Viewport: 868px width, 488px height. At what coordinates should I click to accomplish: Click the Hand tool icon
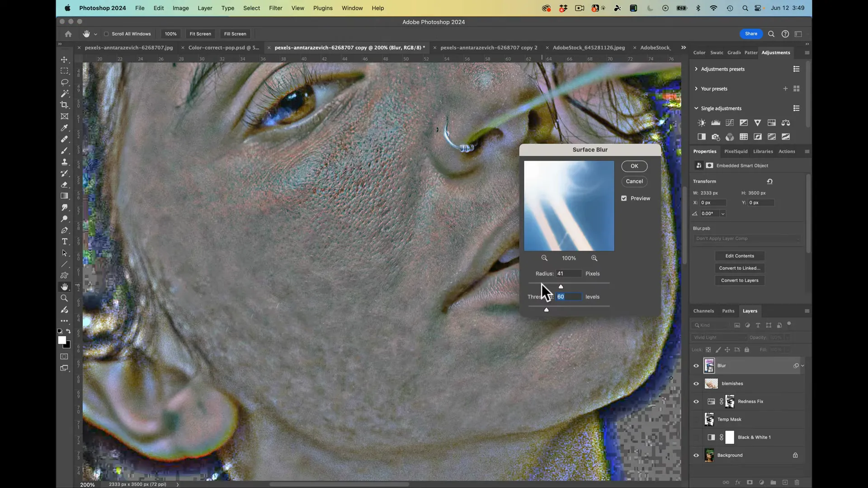[65, 286]
